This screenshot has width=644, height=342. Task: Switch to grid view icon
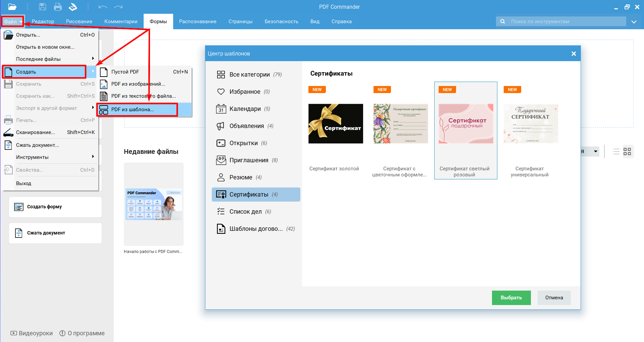(627, 152)
